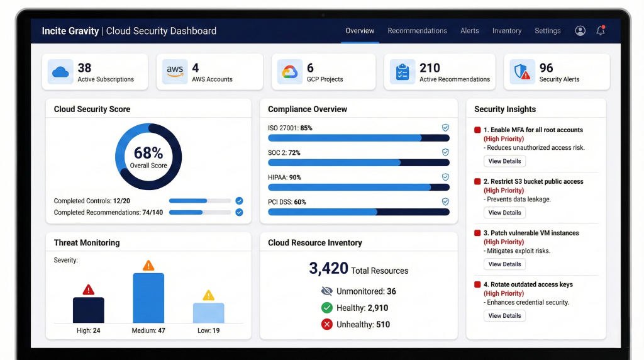The width and height of the screenshot is (644, 360).
Task: Switch to the Recommendations tab
Action: tap(417, 31)
